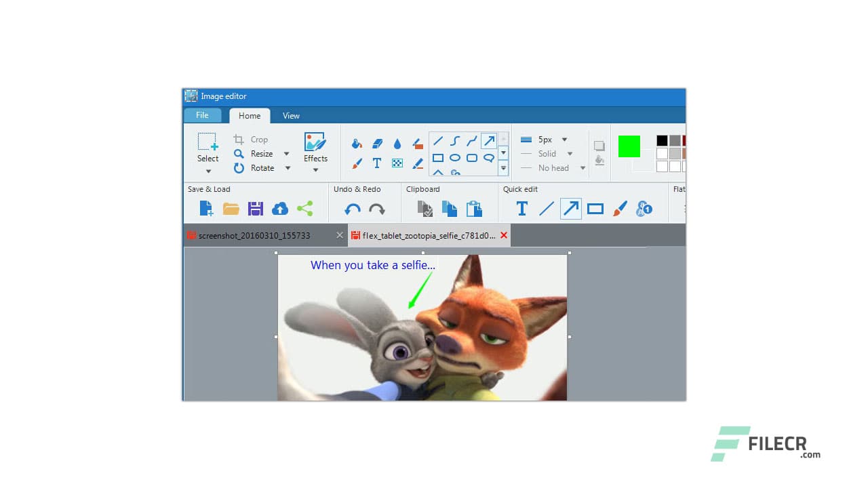
Task: Select the Text tool in the drawing toolbar
Action: (x=377, y=163)
